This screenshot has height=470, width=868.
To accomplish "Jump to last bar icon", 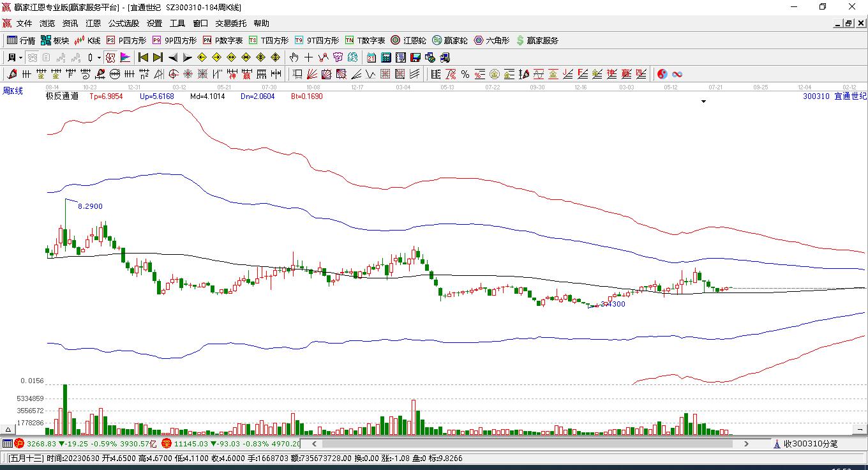I will pyautogui.click(x=158, y=57).
